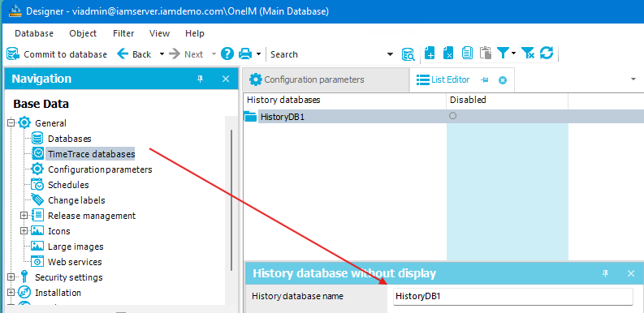Image resolution: width=644 pixels, height=313 pixels.
Task: Click the clear filter icon
Action: pos(528,53)
